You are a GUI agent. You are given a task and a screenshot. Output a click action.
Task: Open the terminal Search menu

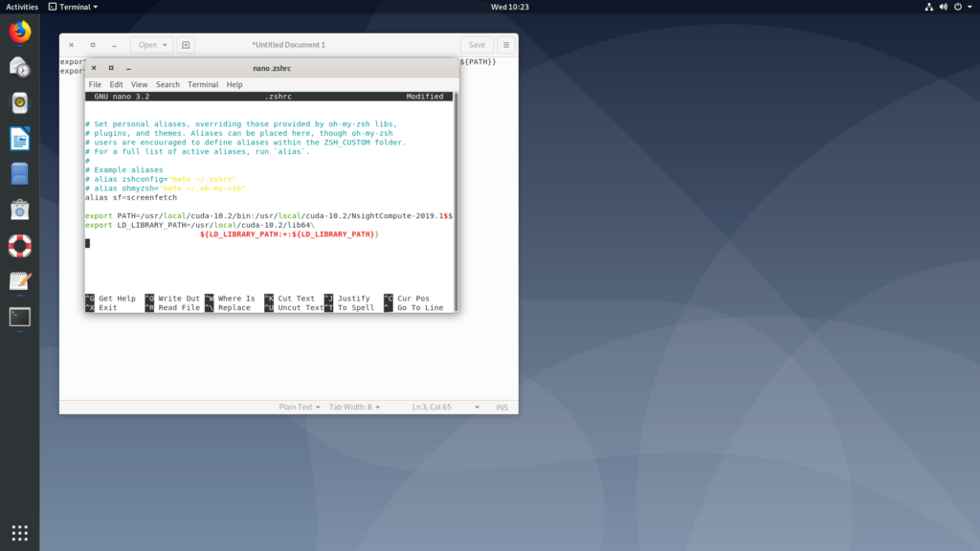167,84
